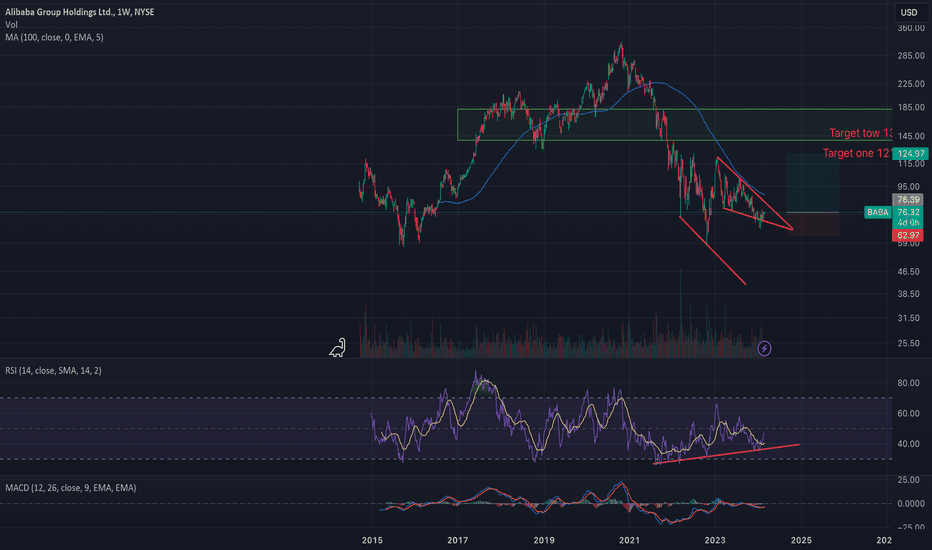Image resolution: width=932 pixels, height=550 pixels.
Task: Select the MA (100, close, 0, EMA, 5) legend
Action: 54,37
